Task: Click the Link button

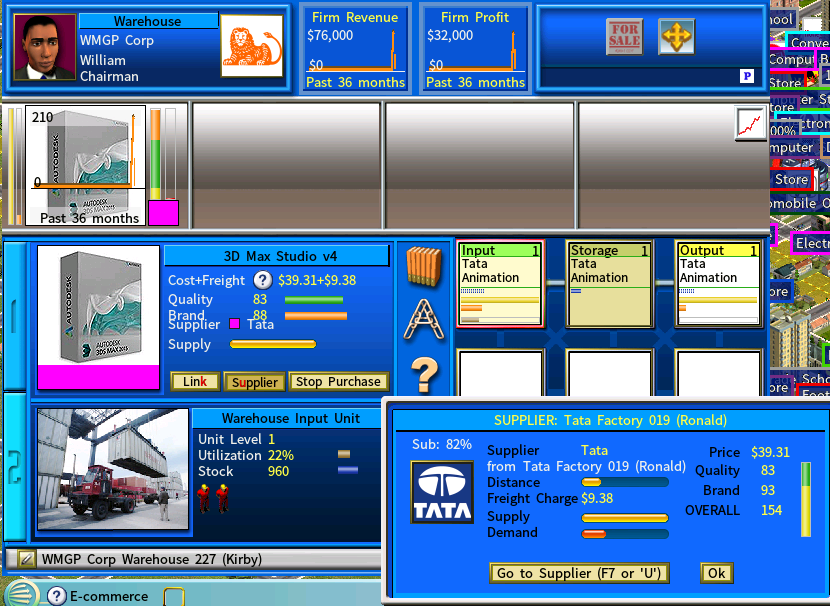Action: pos(195,382)
